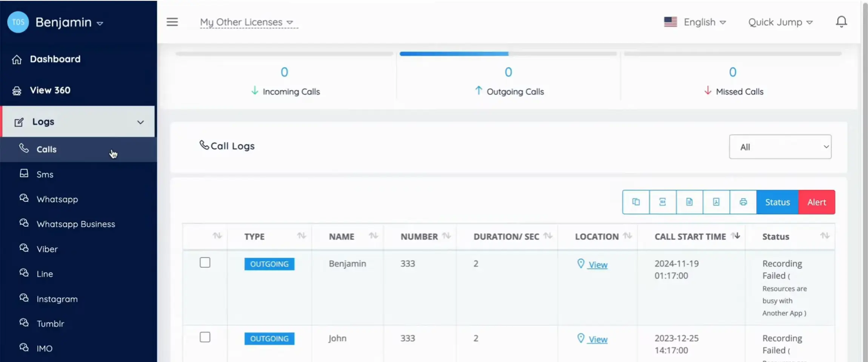Image resolution: width=868 pixels, height=362 pixels.
Task: Export table using the PDF icon
Action: pyautogui.click(x=716, y=202)
